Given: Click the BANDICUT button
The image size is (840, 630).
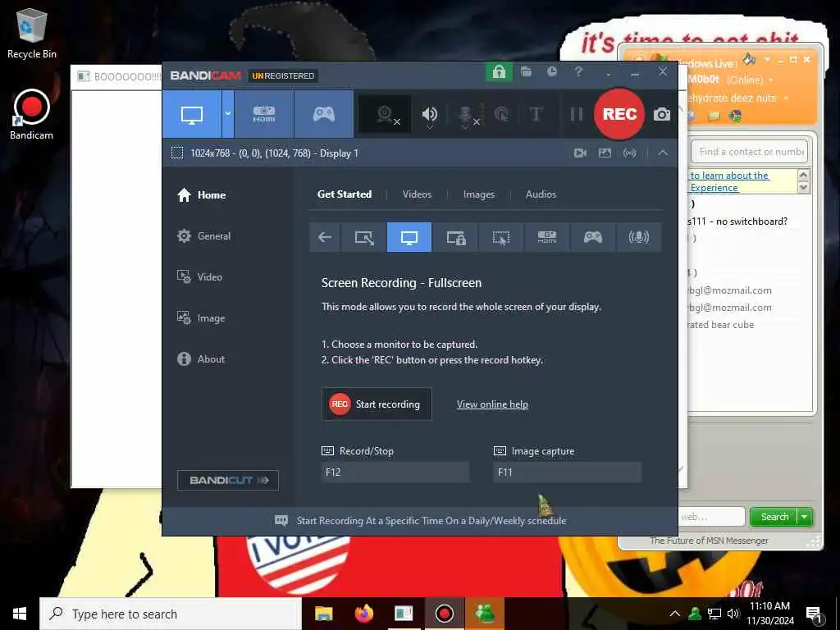Looking at the screenshot, I should click(x=228, y=481).
